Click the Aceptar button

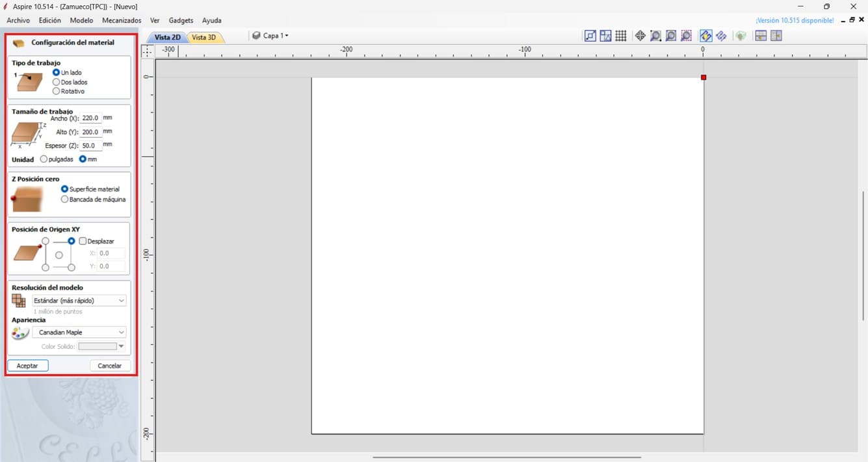27,366
